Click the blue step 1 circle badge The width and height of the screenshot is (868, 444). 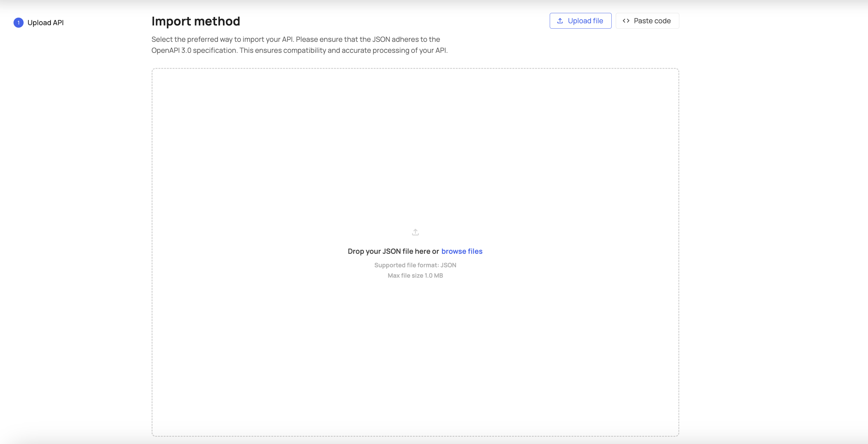tap(19, 23)
